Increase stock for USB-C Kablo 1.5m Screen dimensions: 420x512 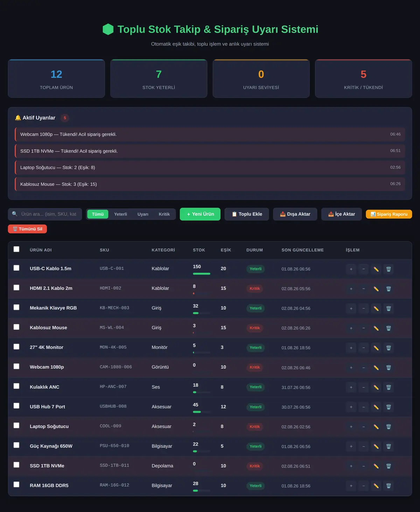point(351,269)
